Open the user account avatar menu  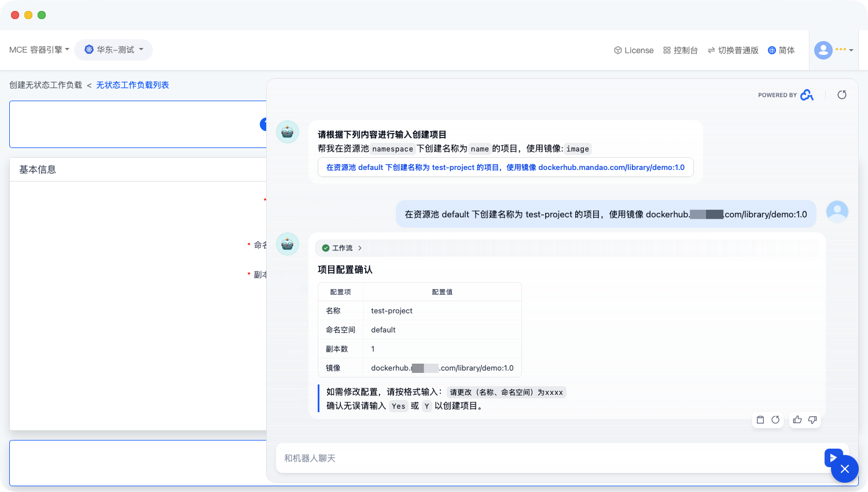click(x=823, y=50)
